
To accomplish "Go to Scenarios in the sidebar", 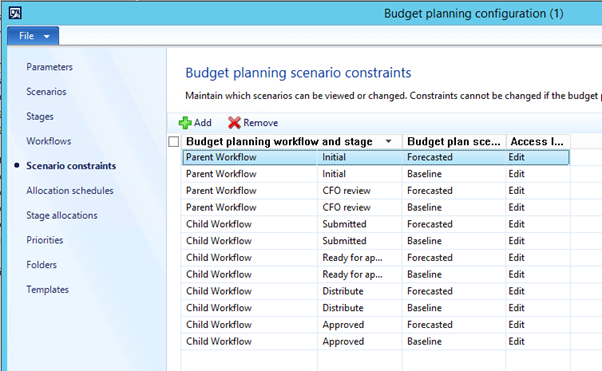I will click(46, 91).
